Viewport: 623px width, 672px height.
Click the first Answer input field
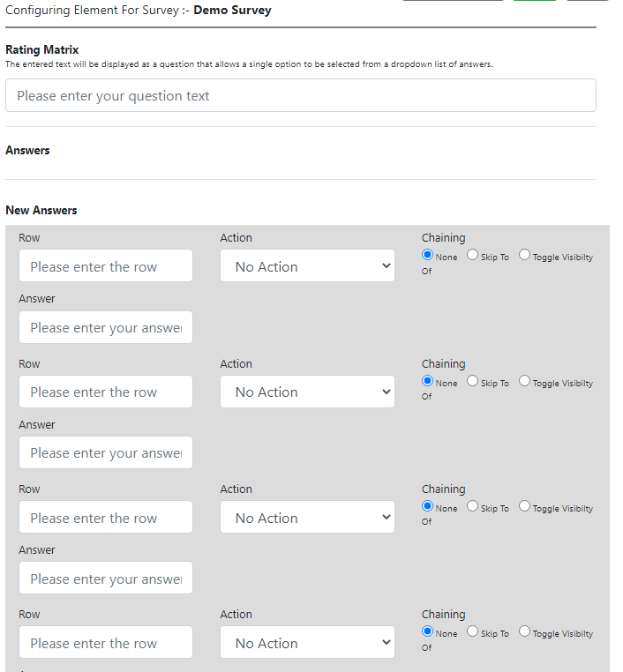coord(106,327)
